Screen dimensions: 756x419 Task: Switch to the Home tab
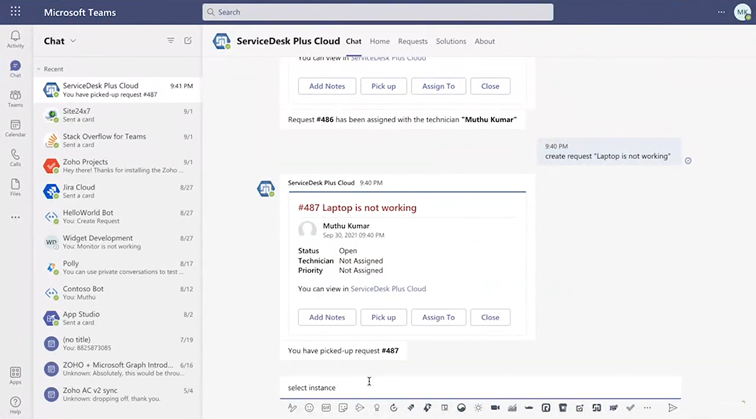[379, 41]
